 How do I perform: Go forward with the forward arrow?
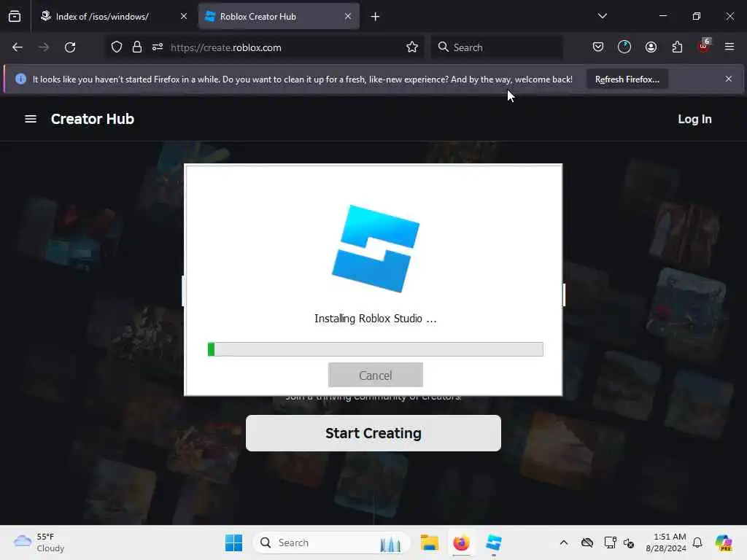pyautogui.click(x=44, y=47)
